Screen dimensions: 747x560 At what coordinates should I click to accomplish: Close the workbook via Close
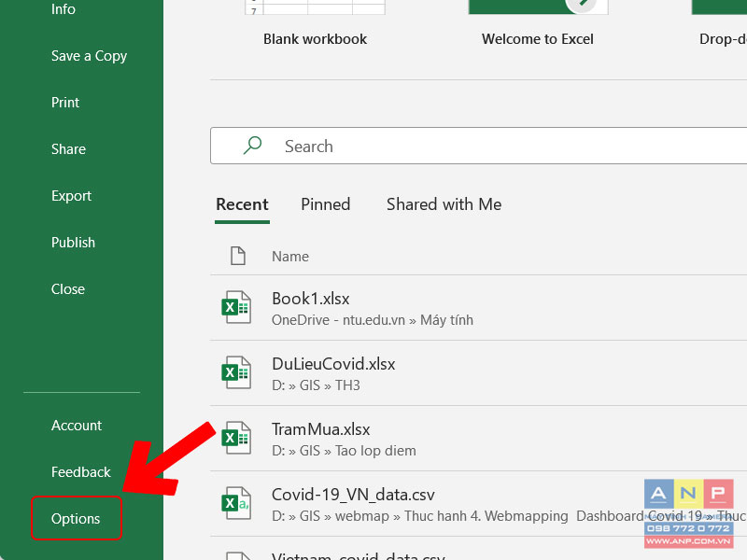[x=68, y=289]
